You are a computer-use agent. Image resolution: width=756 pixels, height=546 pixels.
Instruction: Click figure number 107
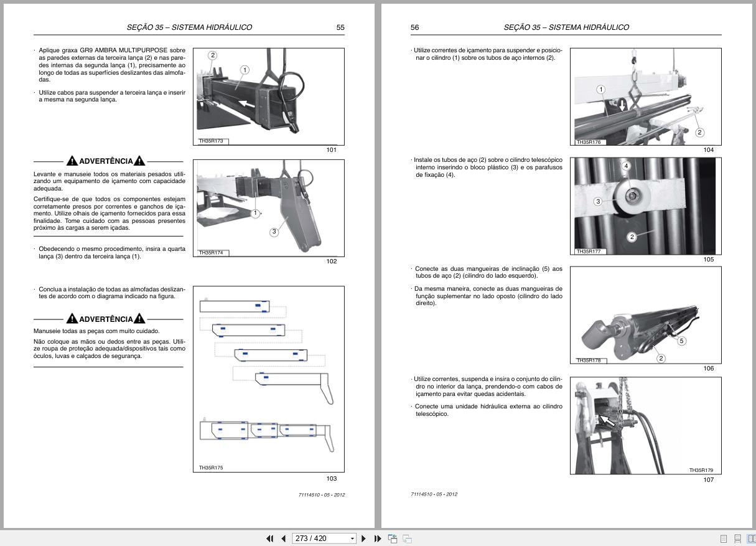pyautogui.click(x=709, y=479)
